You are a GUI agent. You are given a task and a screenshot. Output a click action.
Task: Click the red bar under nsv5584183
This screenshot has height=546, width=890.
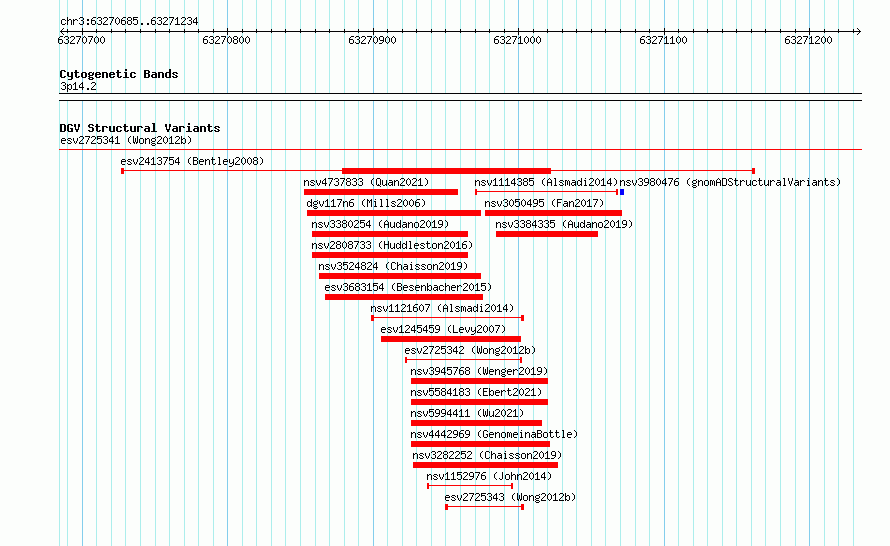[479, 402]
